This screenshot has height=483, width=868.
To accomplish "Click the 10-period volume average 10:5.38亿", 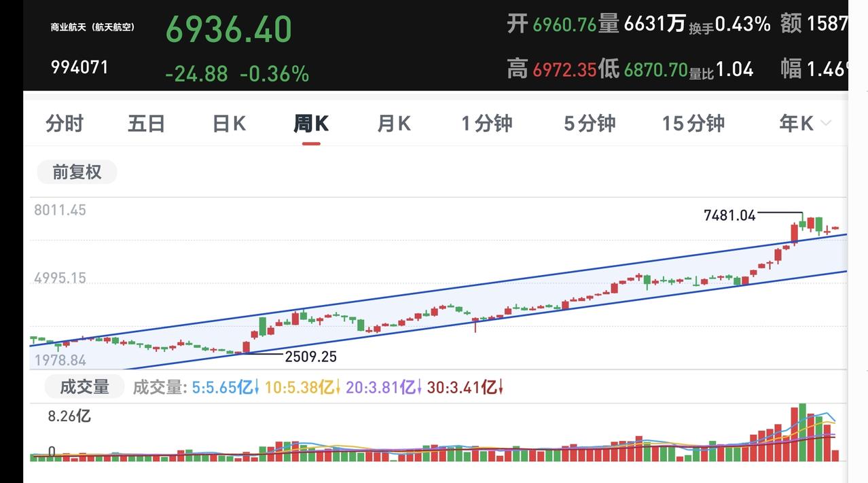I will click(303, 388).
